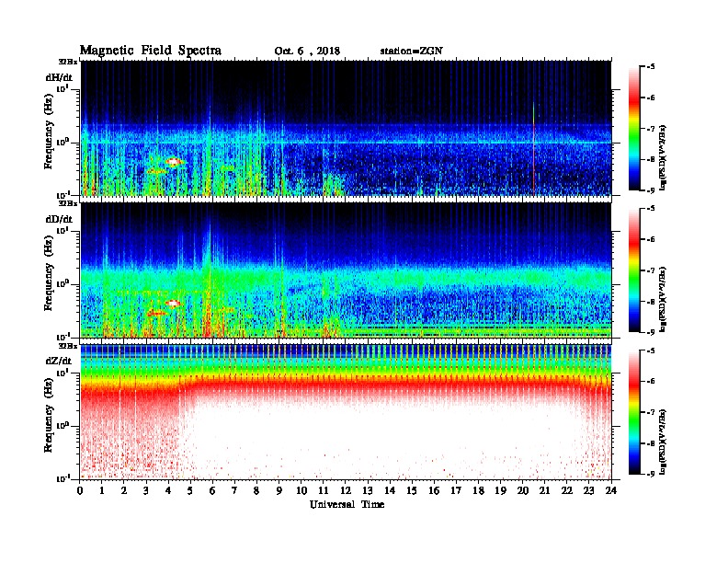Click hour "3" on the Universal Time axis
The height and width of the screenshot is (563, 728).
pos(147,490)
